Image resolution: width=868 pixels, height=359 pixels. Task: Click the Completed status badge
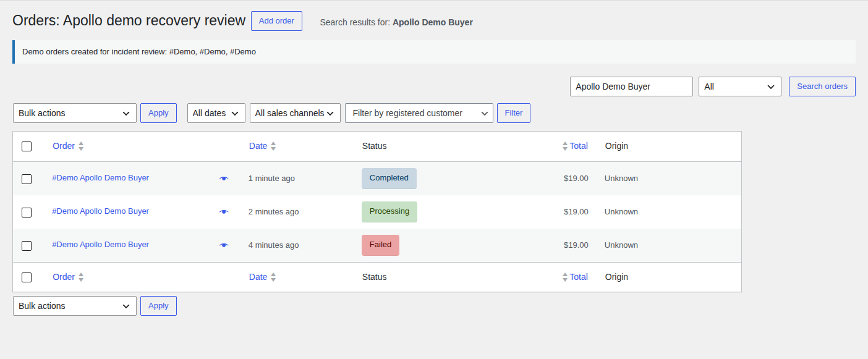pyautogui.click(x=389, y=179)
